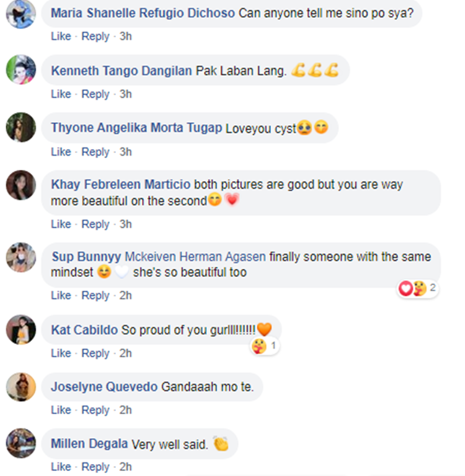Like Thyone Angelika Morta Tugap's comment
The height and width of the screenshot is (476, 465).
[x=61, y=152]
